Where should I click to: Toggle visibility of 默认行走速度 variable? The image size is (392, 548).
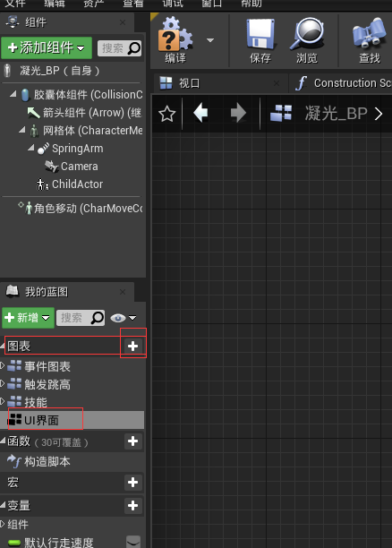point(133,542)
